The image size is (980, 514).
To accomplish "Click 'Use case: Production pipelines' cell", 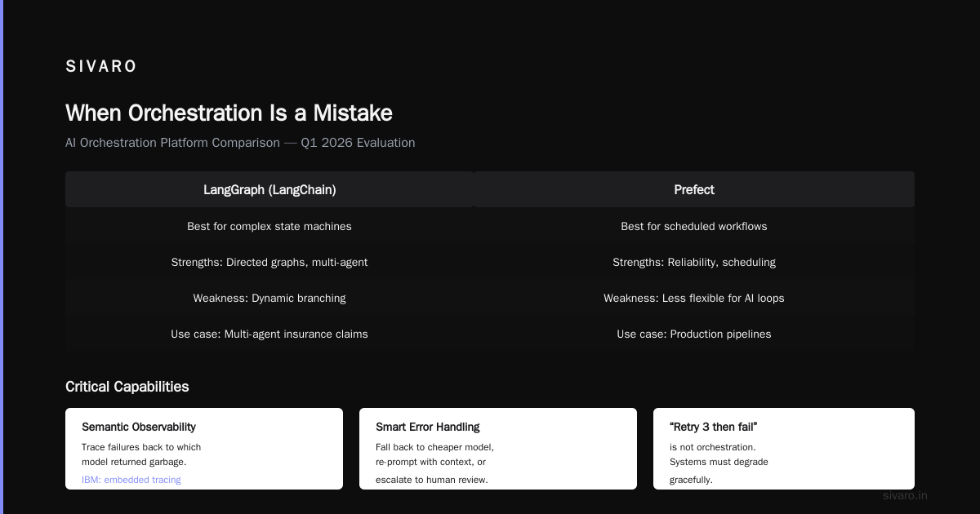I will 694,334.
